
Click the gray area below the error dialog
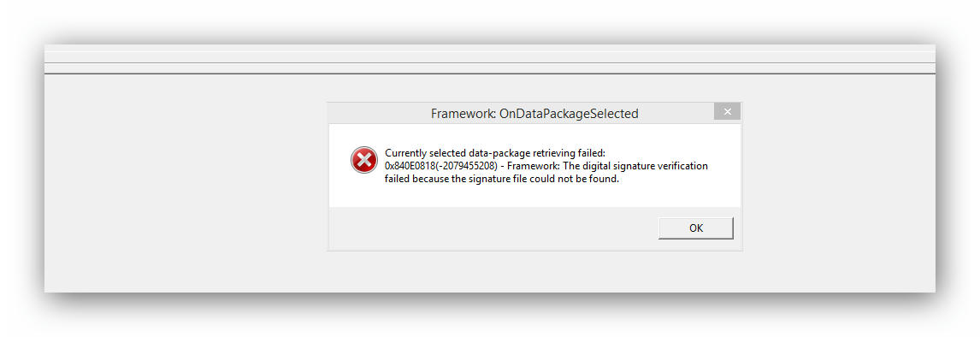coord(534,271)
